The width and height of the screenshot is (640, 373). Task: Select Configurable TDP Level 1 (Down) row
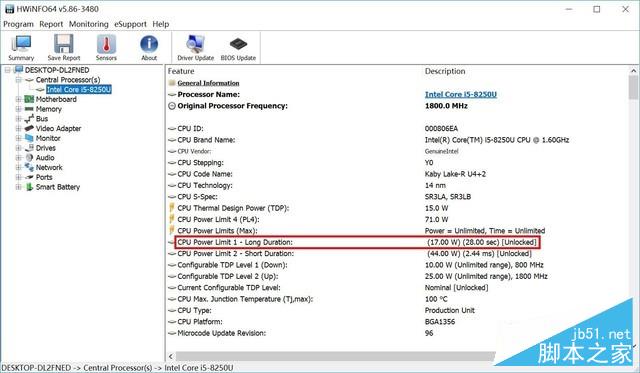[398, 265]
